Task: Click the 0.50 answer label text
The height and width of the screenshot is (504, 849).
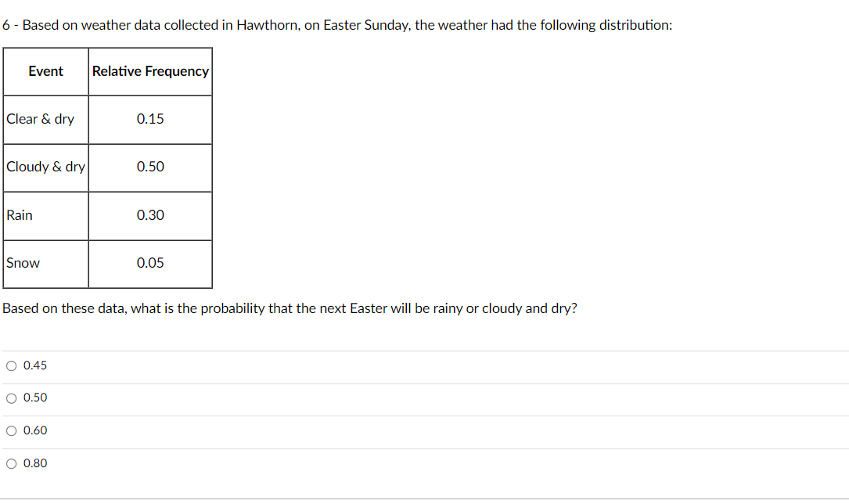Action: 36,398
